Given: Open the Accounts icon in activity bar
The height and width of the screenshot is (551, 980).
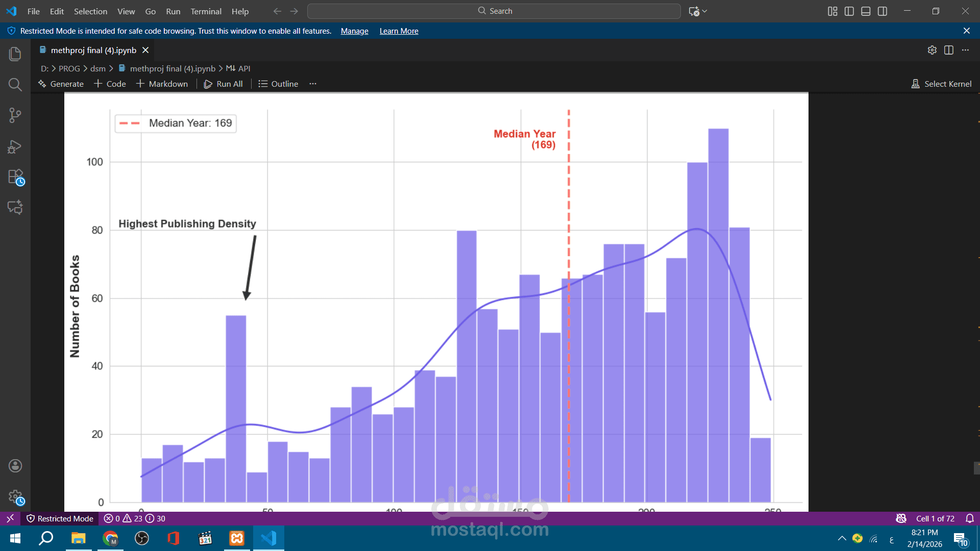Looking at the screenshot, I should [15, 466].
